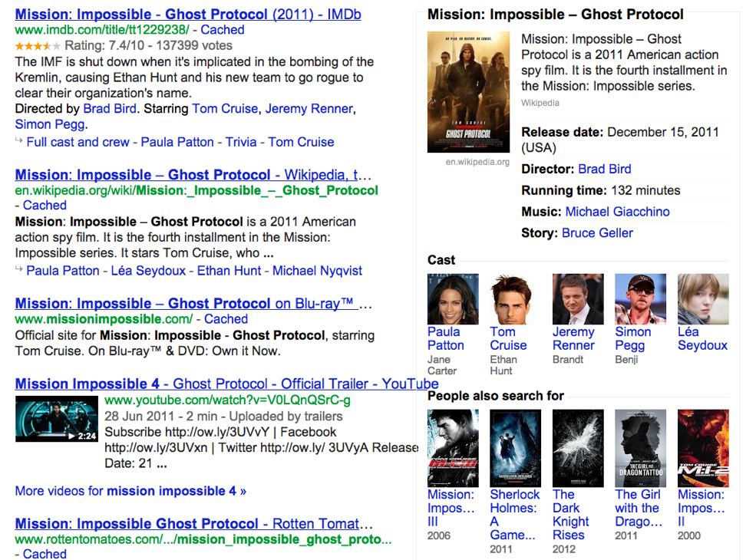Open The Girl with the Dragon Tattoo link
Viewport: 746px width, 560px height.
pos(639,508)
